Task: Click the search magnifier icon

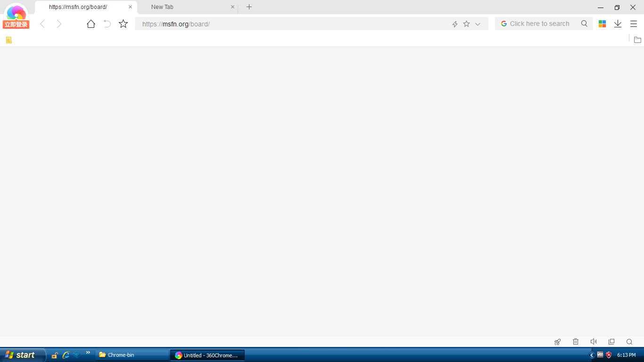Action: tap(584, 24)
